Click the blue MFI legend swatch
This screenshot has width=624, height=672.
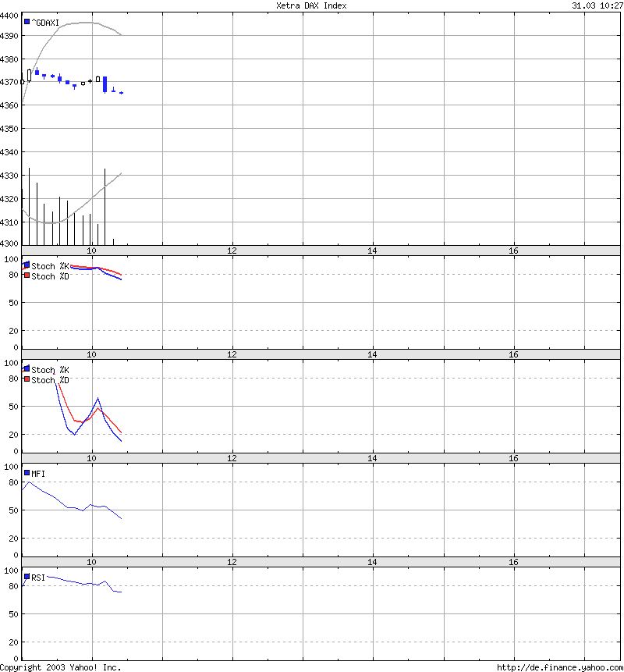[x=27, y=473]
